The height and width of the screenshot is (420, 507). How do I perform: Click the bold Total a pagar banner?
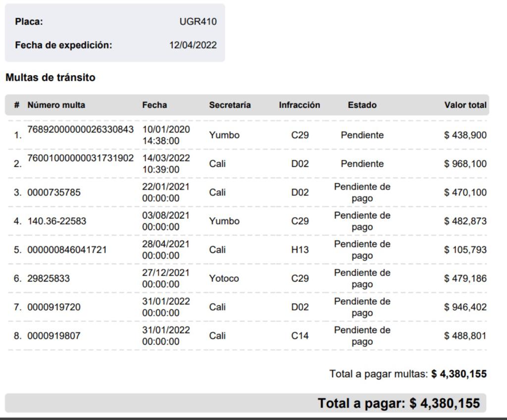point(399,403)
